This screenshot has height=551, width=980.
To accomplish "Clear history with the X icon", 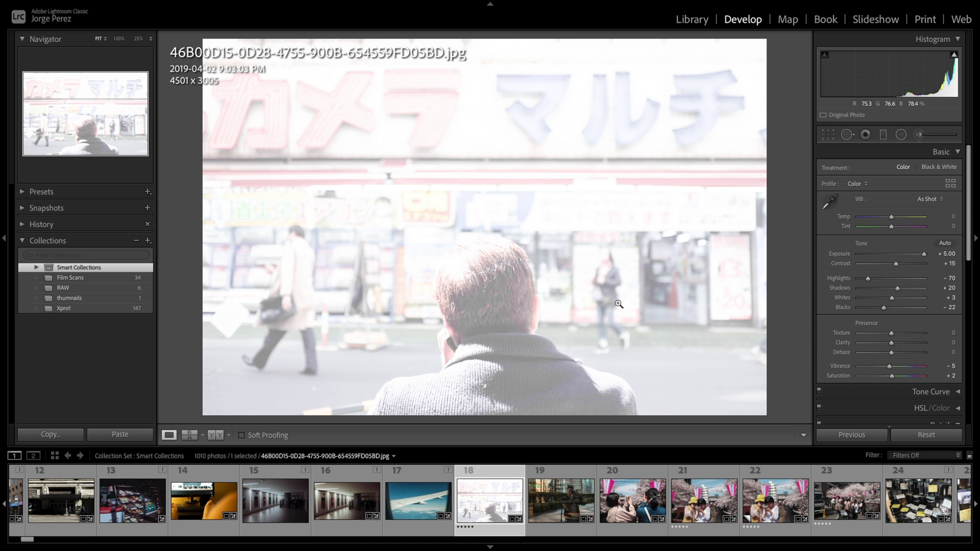I will click(147, 224).
